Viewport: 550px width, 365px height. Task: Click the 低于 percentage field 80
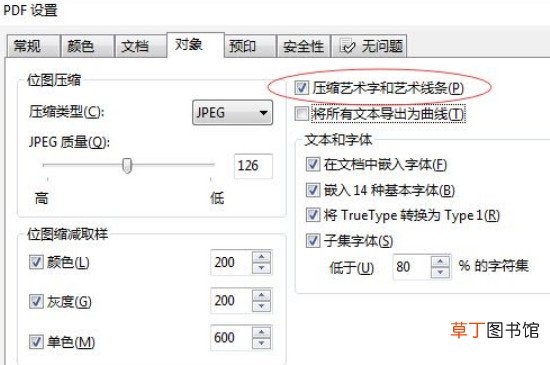pyautogui.click(x=412, y=267)
